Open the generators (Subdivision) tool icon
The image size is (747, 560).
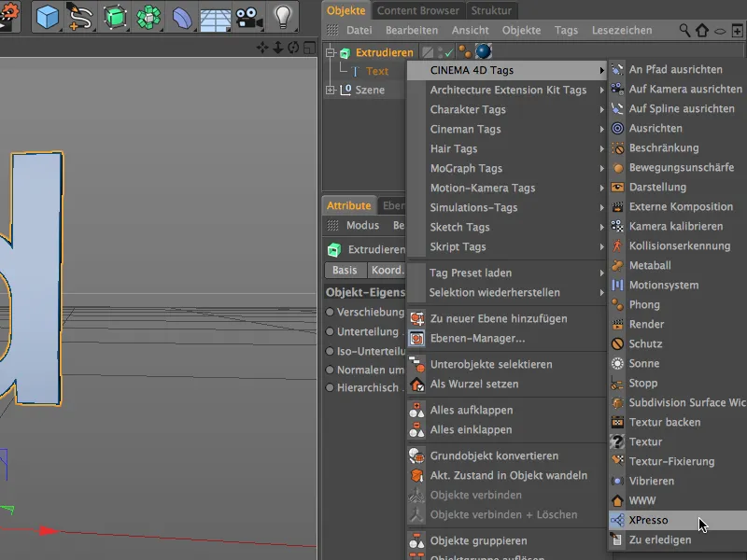(114, 17)
